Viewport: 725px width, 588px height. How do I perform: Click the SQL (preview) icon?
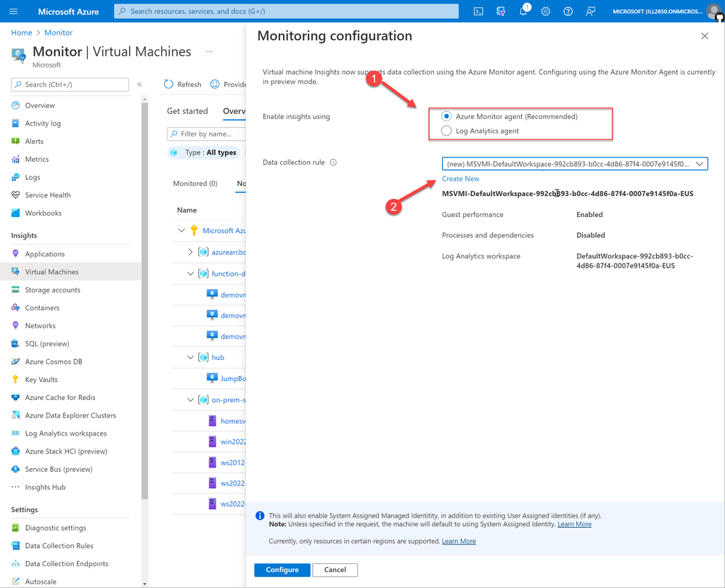click(16, 344)
